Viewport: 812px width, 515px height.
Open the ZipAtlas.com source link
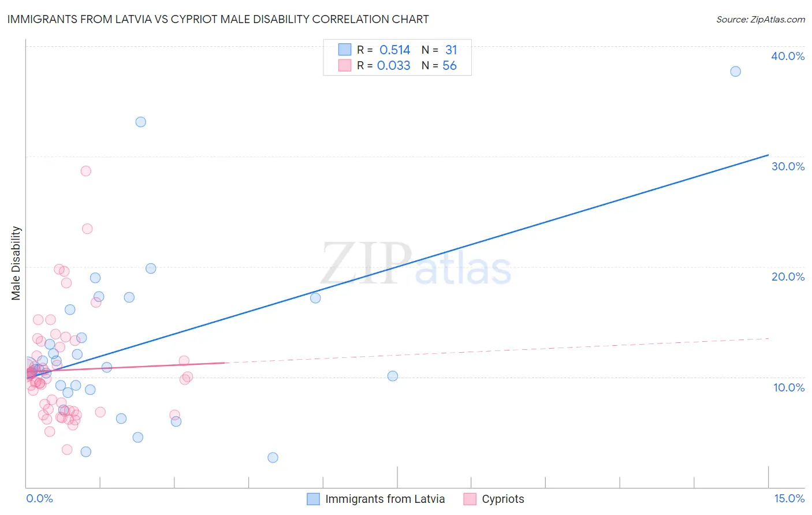click(x=761, y=19)
